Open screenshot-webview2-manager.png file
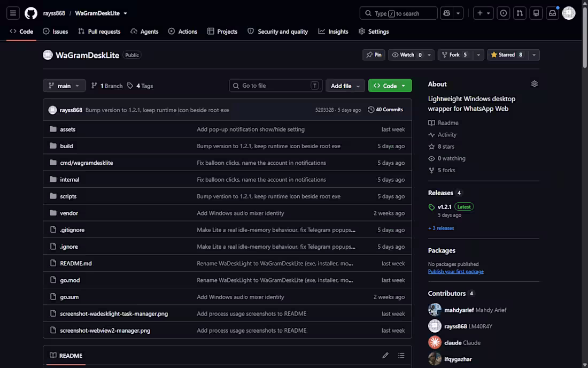 pyautogui.click(x=105, y=331)
